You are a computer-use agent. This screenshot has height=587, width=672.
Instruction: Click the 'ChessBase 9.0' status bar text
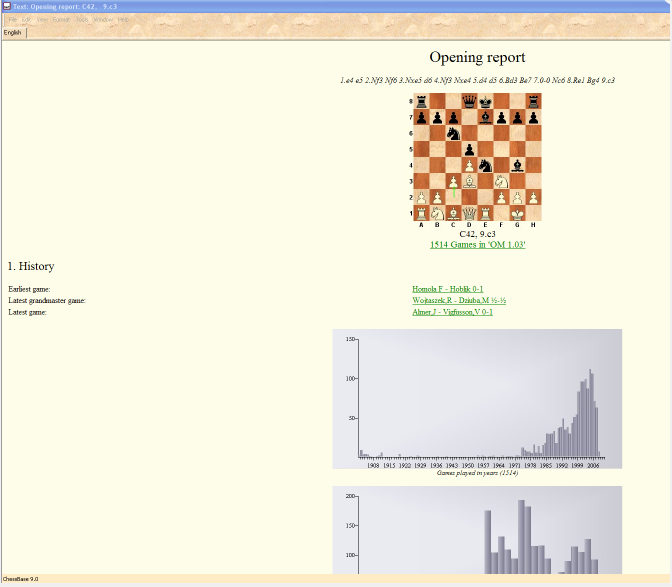pos(21,579)
